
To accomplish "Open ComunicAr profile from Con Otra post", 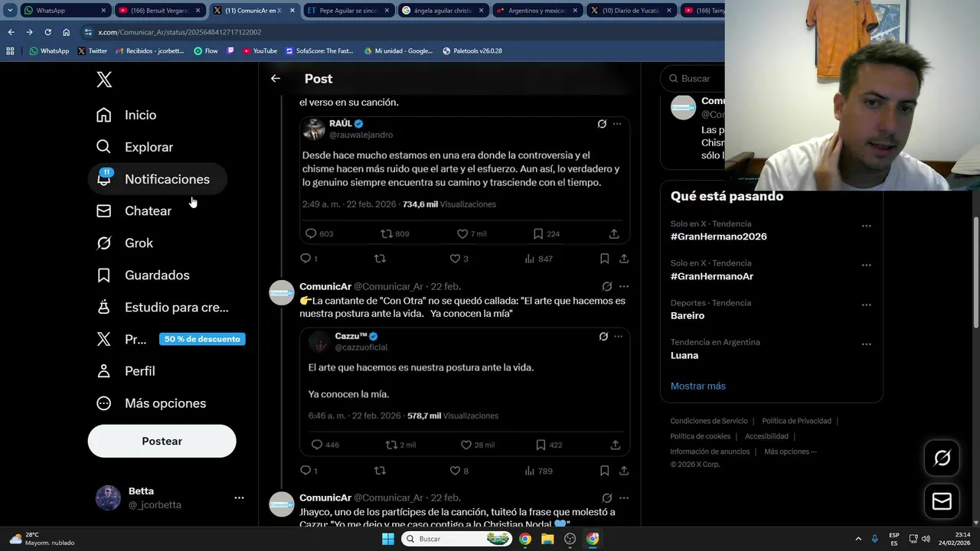I will click(325, 286).
